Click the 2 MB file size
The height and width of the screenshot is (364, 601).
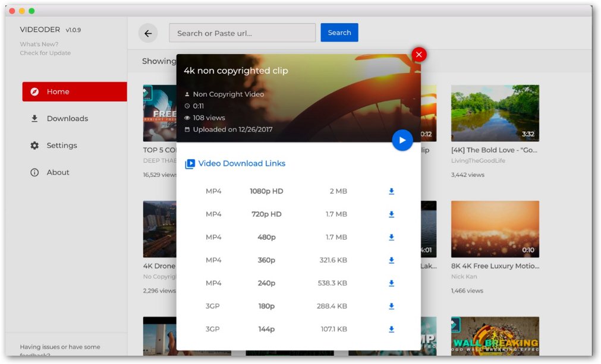tap(338, 191)
